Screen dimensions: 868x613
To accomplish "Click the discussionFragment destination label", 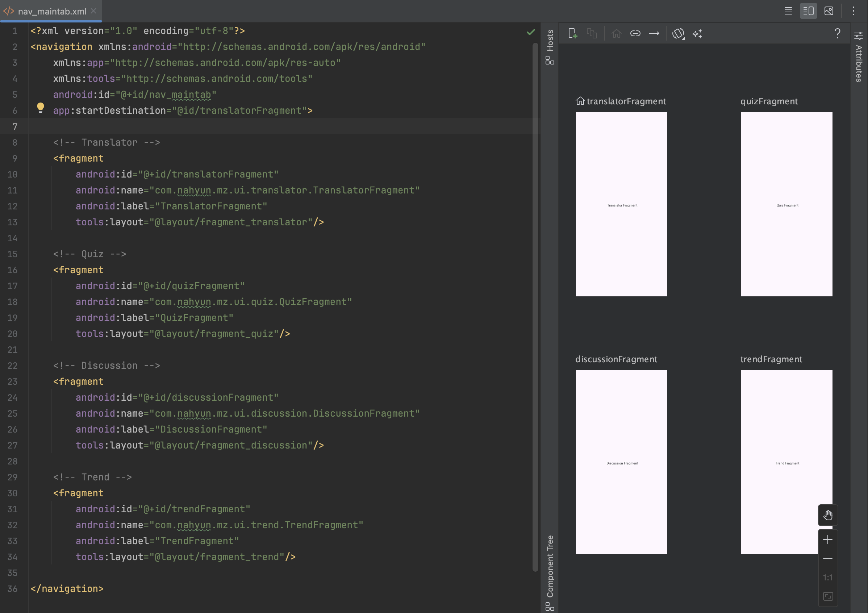I will (616, 359).
